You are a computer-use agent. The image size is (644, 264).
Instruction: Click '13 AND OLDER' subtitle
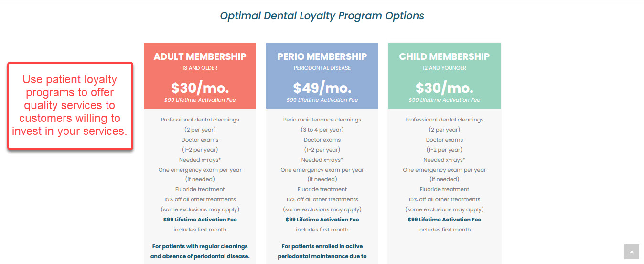[x=200, y=68]
